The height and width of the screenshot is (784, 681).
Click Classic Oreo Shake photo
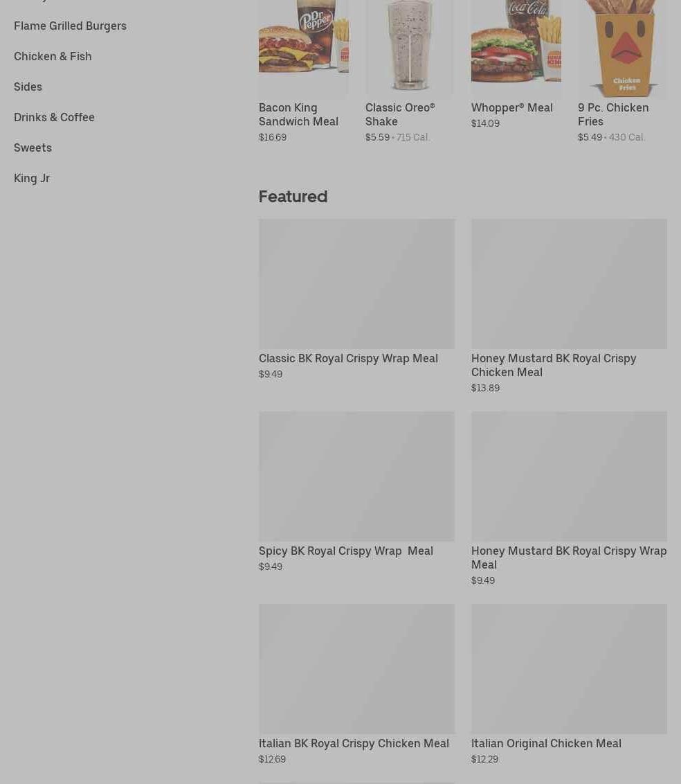point(410,48)
